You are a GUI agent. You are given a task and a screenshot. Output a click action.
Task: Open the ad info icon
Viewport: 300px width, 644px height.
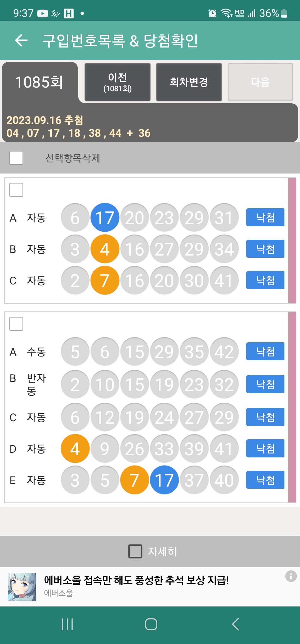coord(291,576)
